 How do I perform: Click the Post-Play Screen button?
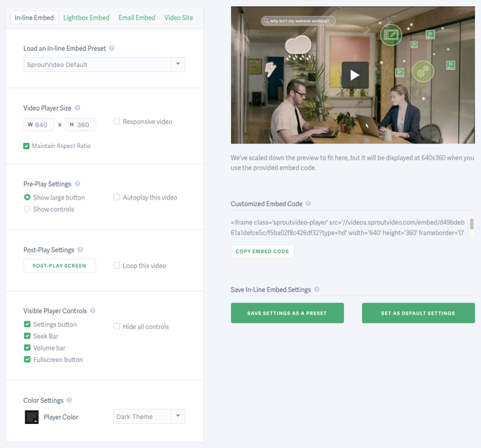(60, 266)
